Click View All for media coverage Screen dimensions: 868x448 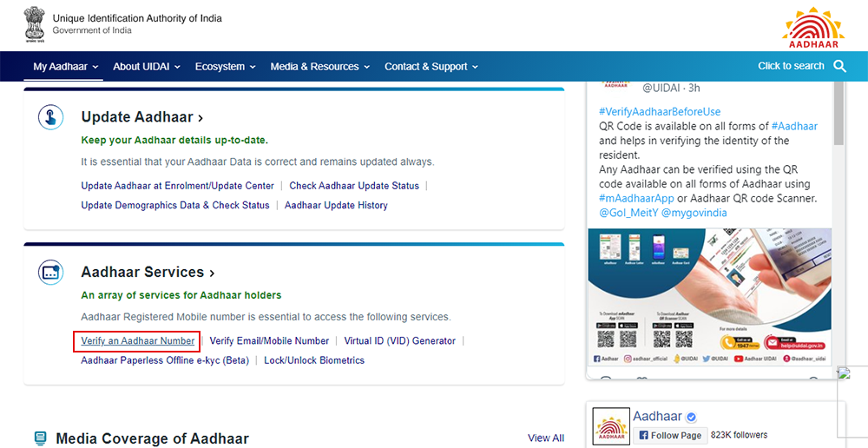545,438
